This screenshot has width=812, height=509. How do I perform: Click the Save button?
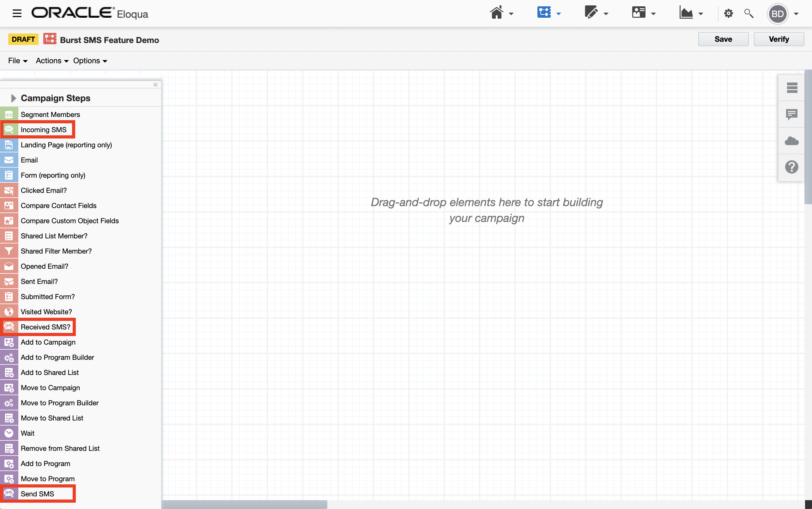[723, 39]
